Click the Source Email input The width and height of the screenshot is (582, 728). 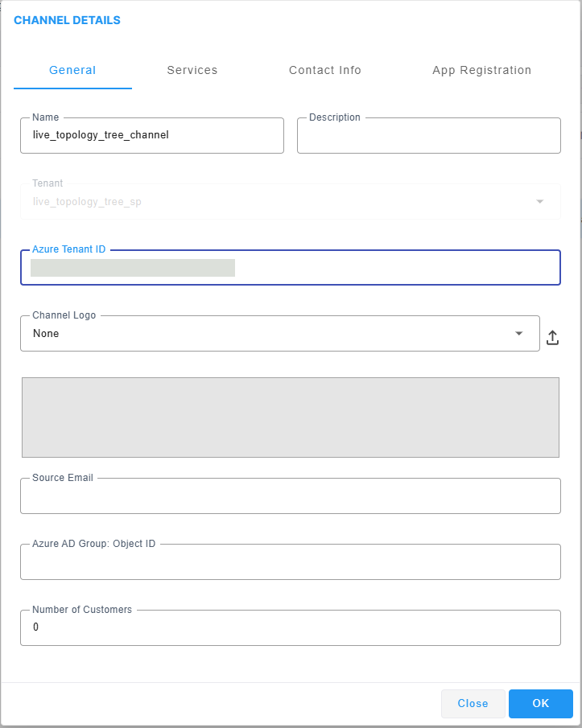(290, 496)
